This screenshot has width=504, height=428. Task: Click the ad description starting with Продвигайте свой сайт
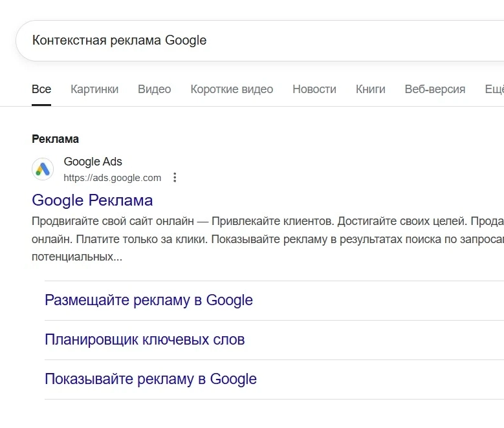click(268, 239)
